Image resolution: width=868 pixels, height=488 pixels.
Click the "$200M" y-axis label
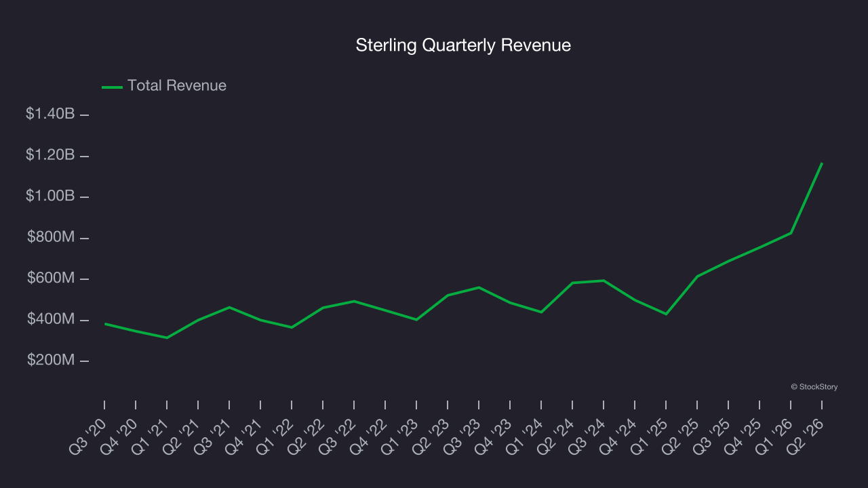51,360
